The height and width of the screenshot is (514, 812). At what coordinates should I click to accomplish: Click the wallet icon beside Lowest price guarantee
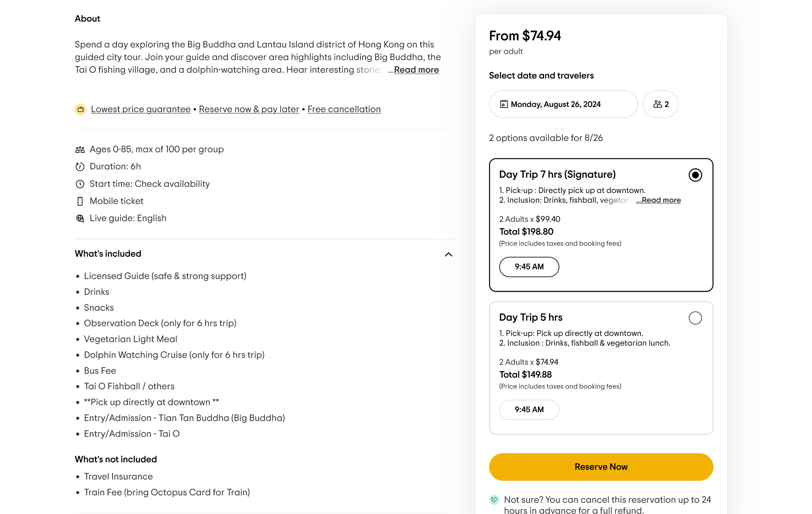(x=80, y=109)
